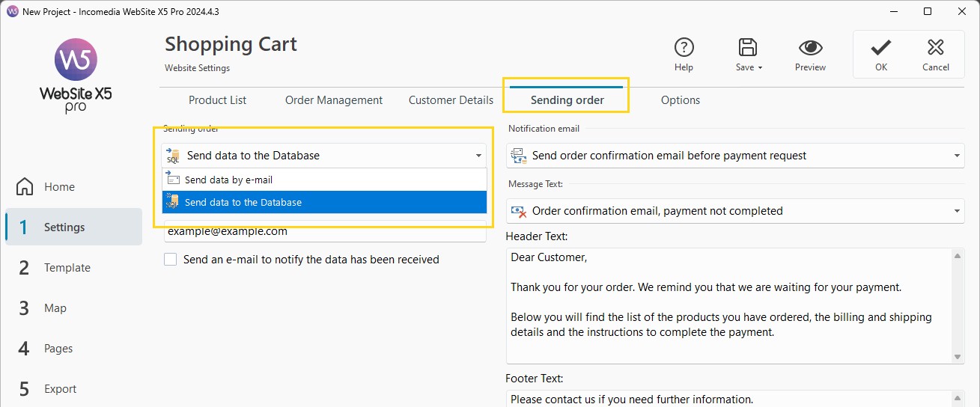Go to step 5 Export
The height and width of the screenshot is (407, 980).
coord(73,388)
